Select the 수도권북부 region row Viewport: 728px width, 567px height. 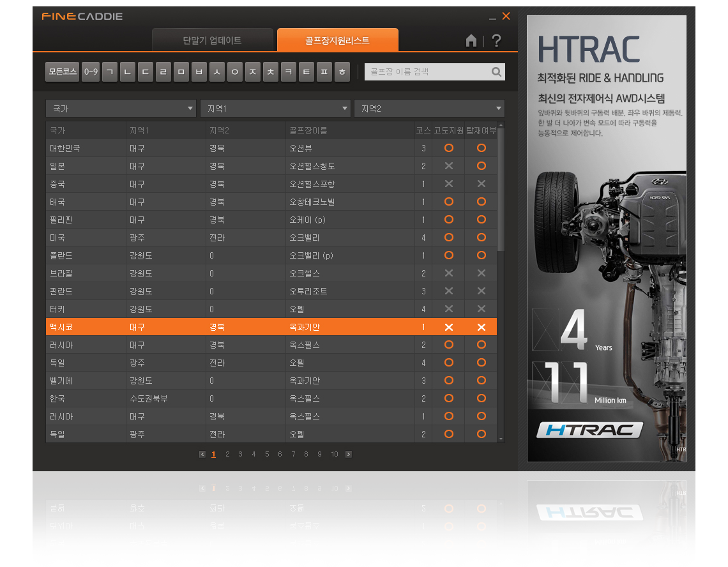tap(271, 398)
